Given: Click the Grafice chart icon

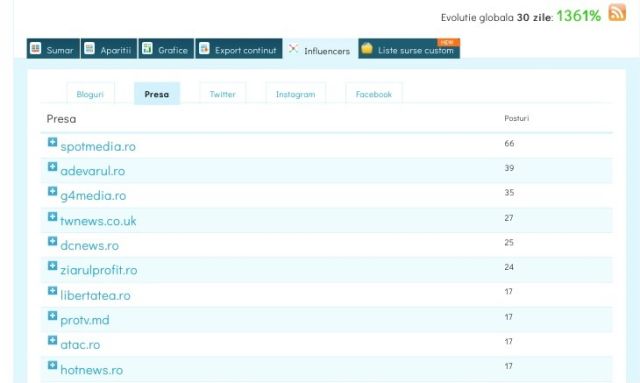Looking at the screenshot, I should pos(147,48).
